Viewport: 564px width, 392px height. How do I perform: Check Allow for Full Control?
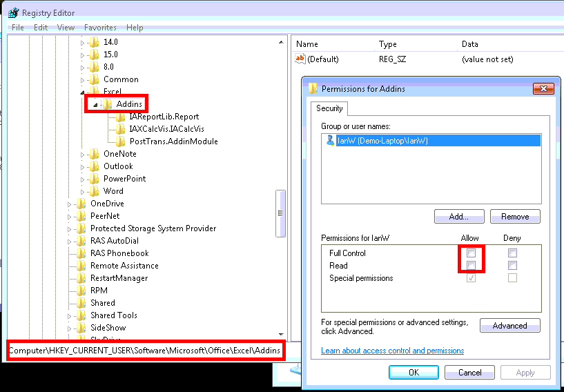pyautogui.click(x=471, y=253)
